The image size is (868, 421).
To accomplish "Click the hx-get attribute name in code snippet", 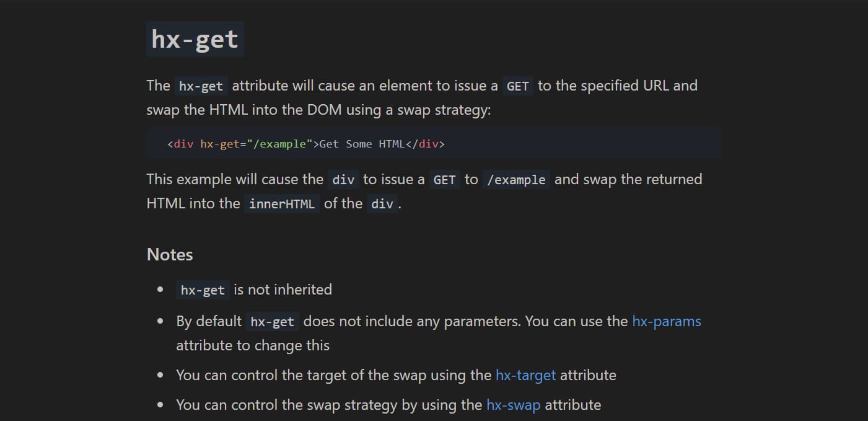I will click(219, 144).
